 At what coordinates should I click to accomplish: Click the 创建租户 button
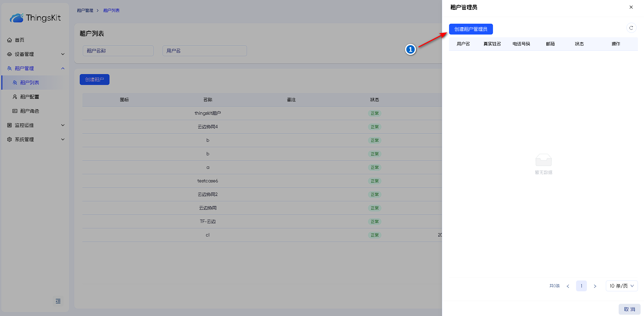95,80
